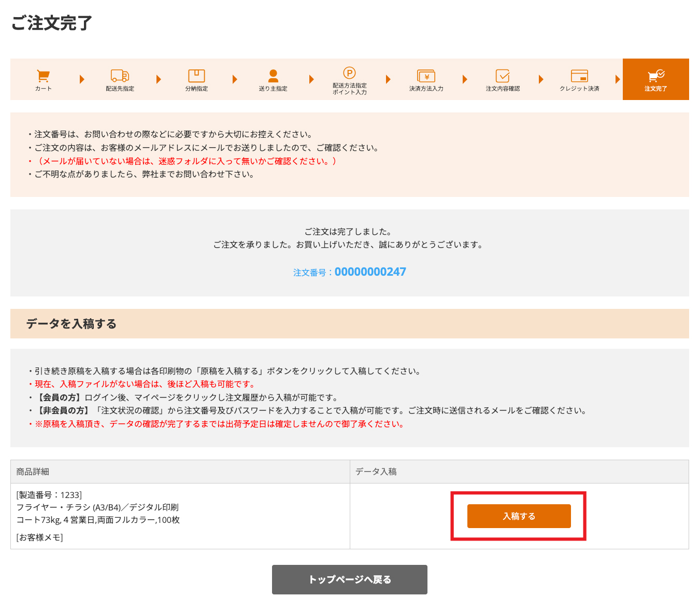Image resolution: width=700 pixels, height=611 pixels.
Task: Click the 注文番号： label text
Action: 313,273
